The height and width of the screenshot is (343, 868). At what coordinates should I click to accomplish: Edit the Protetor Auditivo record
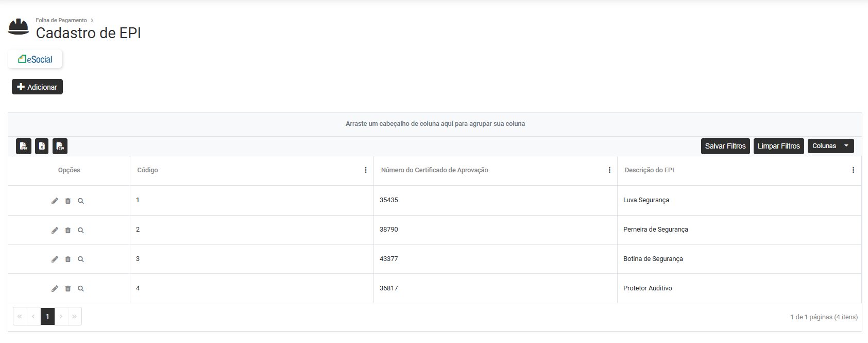[55, 289]
